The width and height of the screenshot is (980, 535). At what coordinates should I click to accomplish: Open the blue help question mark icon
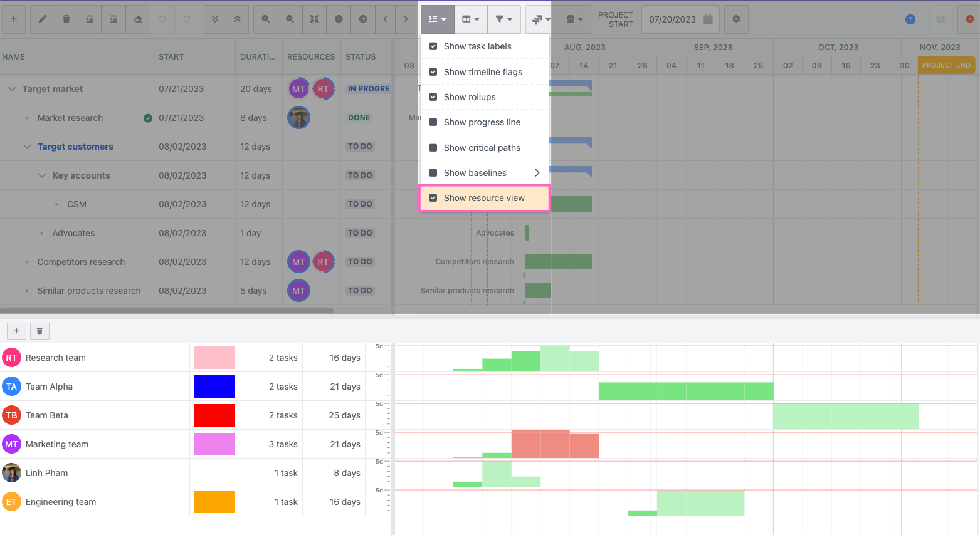[910, 19]
